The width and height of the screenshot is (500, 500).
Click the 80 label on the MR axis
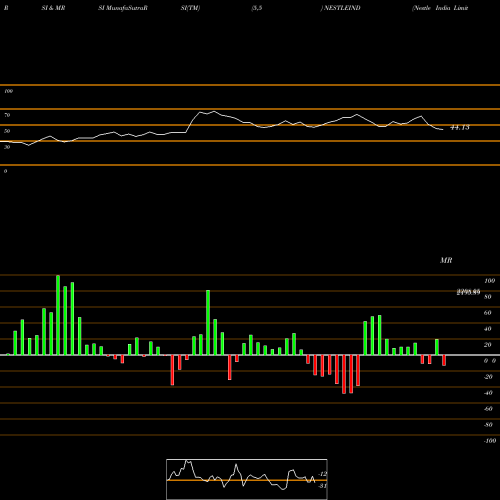pos(488,297)
